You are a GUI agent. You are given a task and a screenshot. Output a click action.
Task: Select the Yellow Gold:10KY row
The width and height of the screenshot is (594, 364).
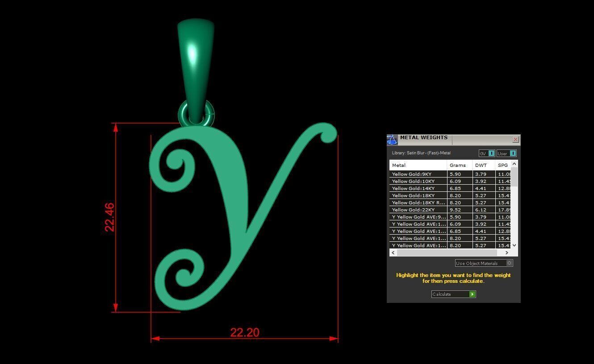[450, 181]
